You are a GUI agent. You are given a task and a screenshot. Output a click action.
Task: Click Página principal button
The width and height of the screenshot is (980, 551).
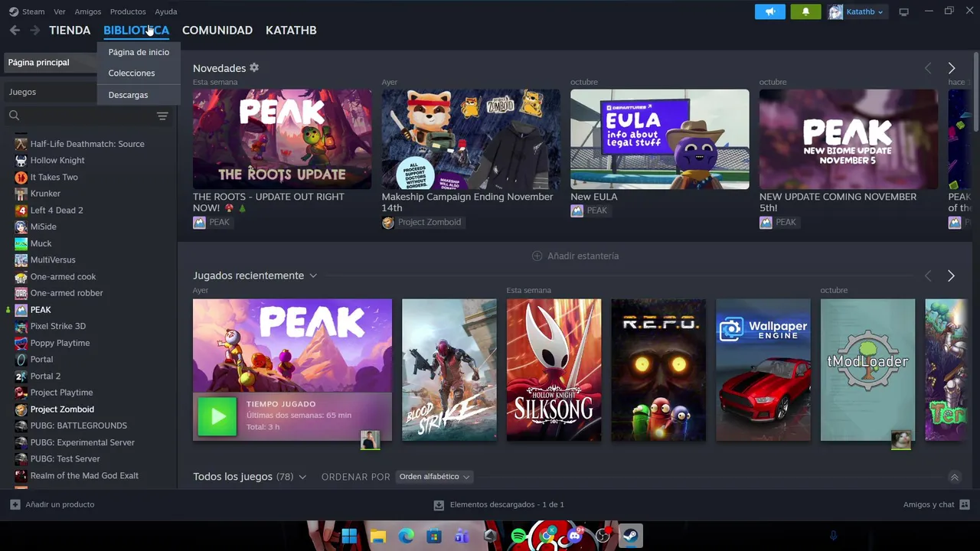click(x=49, y=62)
